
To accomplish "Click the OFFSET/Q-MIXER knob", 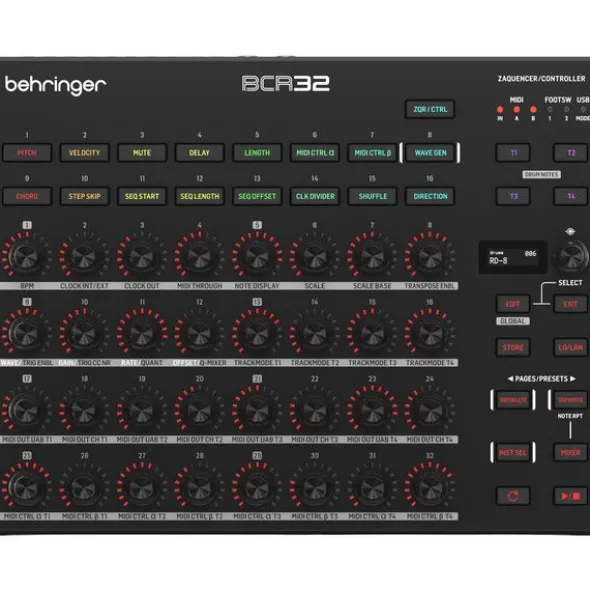I will point(199,334).
